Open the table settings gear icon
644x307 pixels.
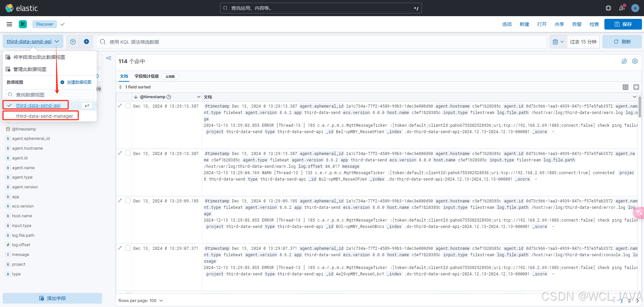click(635, 61)
